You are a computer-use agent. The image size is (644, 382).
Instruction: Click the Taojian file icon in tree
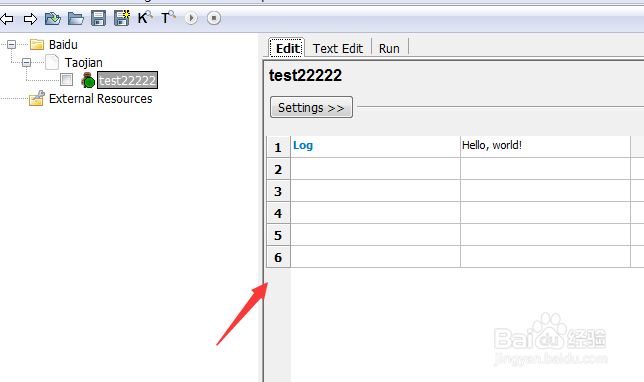52,62
